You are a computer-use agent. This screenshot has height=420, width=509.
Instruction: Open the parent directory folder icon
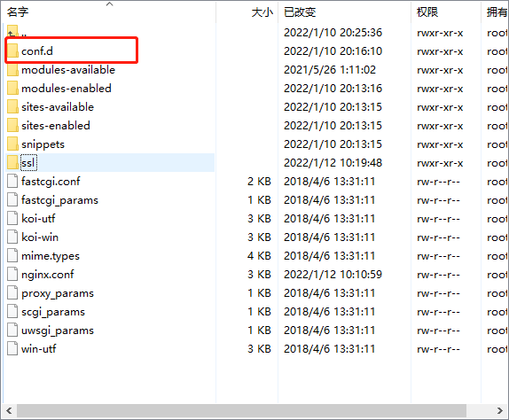pos(12,32)
